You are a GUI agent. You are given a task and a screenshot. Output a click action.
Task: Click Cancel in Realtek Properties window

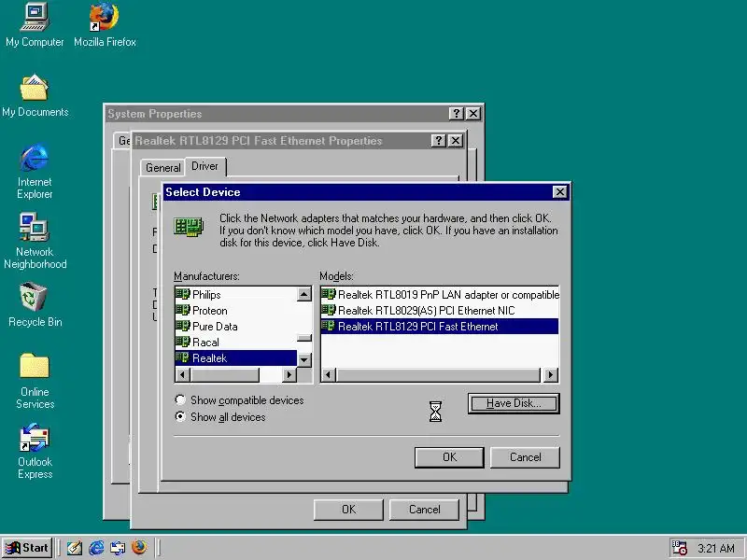click(x=424, y=510)
